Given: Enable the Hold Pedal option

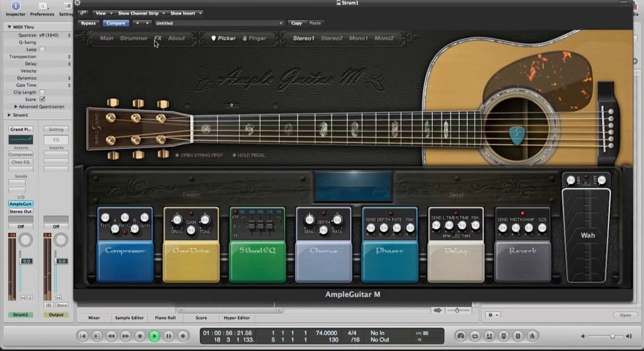Looking at the screenshot, I should 249,155.
